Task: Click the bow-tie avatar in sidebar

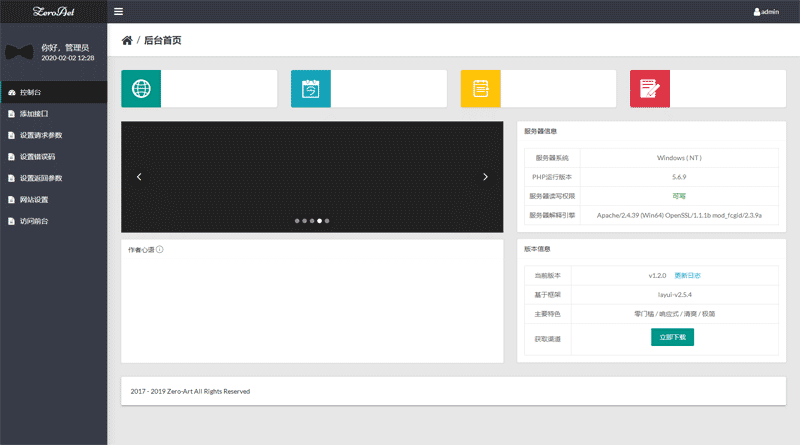Action: click(19, 52)
